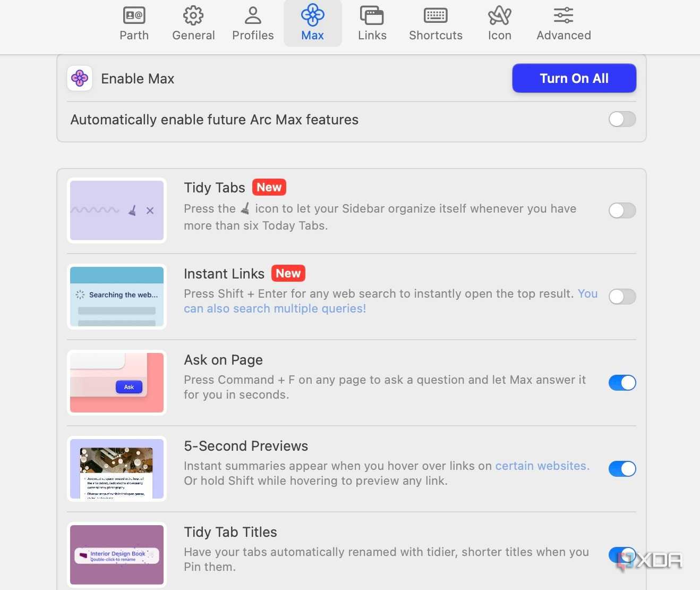Select the Max flower icon tab
The image size is (700, 590).
pos(312,24)
